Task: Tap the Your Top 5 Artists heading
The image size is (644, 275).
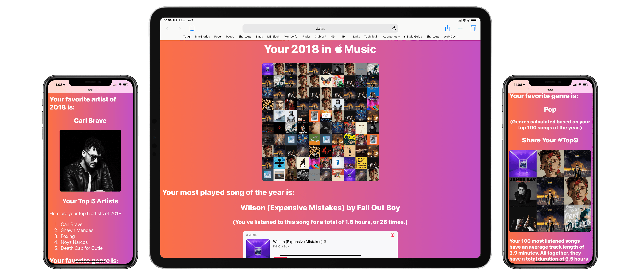Action: [x=90, y=201]
